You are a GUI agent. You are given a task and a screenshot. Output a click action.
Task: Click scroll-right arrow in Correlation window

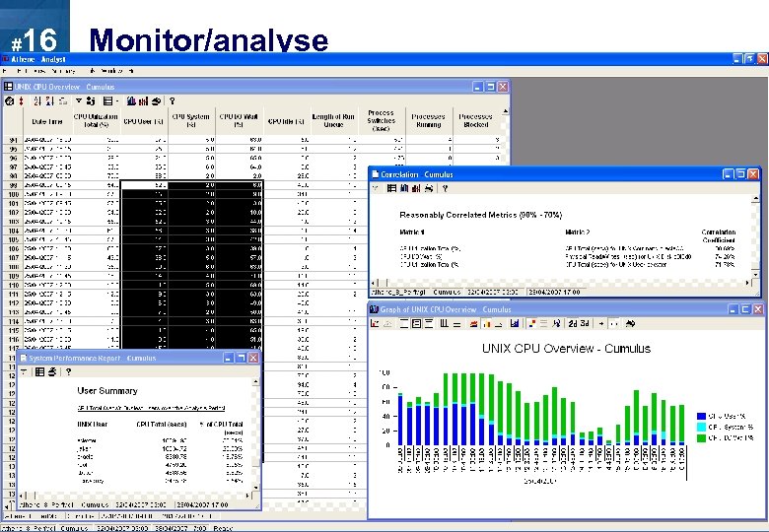click(748, 283)
